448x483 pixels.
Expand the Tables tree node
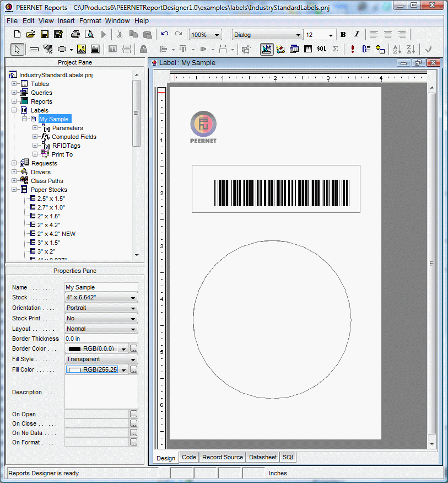point(14,83)
